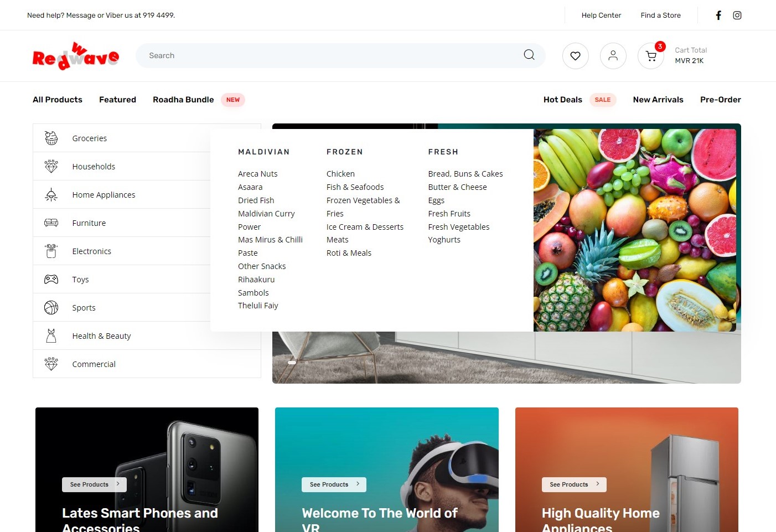Open Rihaakuru subcategory
776x532 pixels.
click(x=256, y=280)
